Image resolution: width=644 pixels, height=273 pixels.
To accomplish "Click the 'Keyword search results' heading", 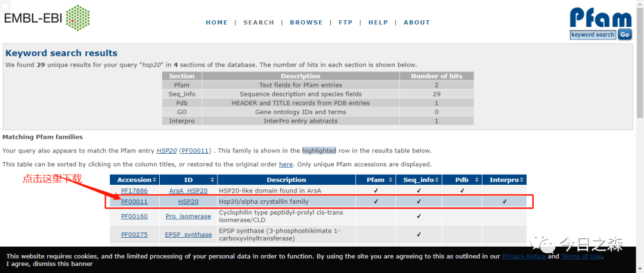I will (x=61, y=53).
